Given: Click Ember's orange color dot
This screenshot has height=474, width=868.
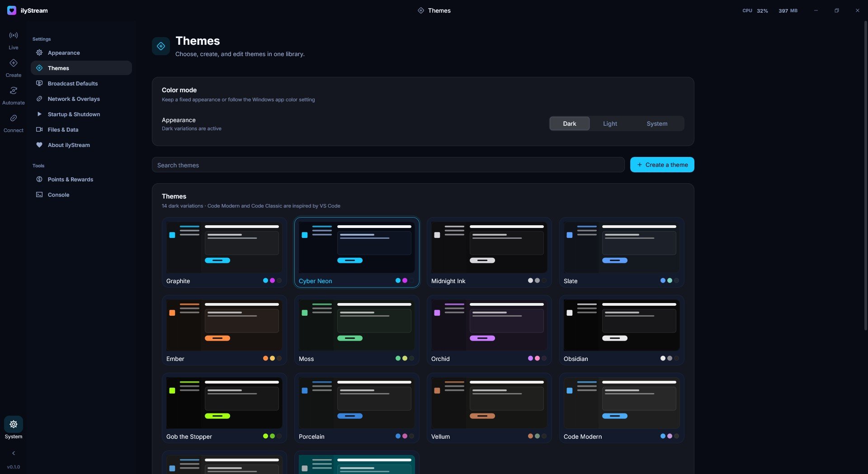Looking at the screenshot, I should coord(265,358).
